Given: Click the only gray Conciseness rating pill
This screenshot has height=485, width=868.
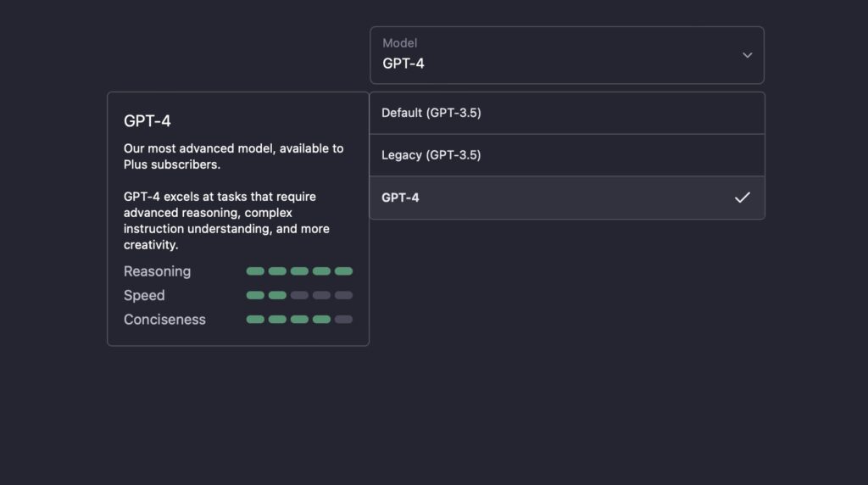Looking at the screenshot, I should 343,320.
